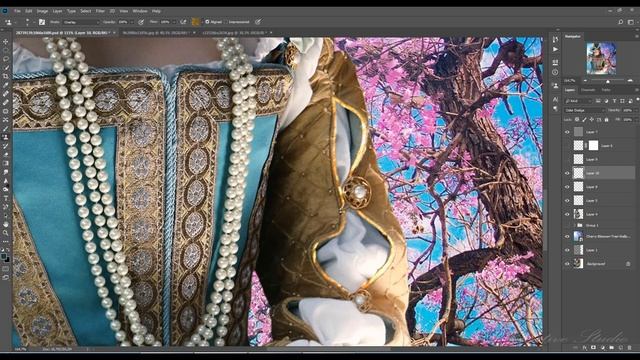Switch to the Paths tab
The width and height of the screenshot is (640, 360).
606,90
